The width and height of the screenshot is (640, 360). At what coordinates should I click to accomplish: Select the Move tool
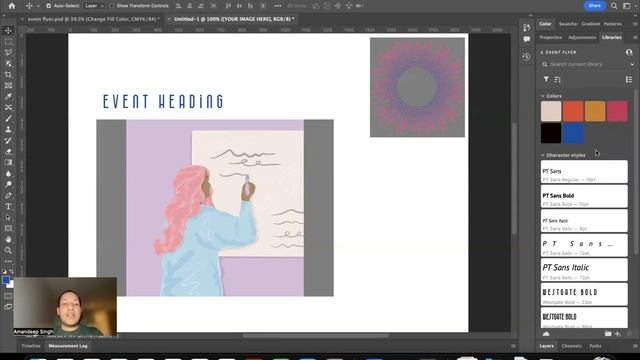(8, 31)
